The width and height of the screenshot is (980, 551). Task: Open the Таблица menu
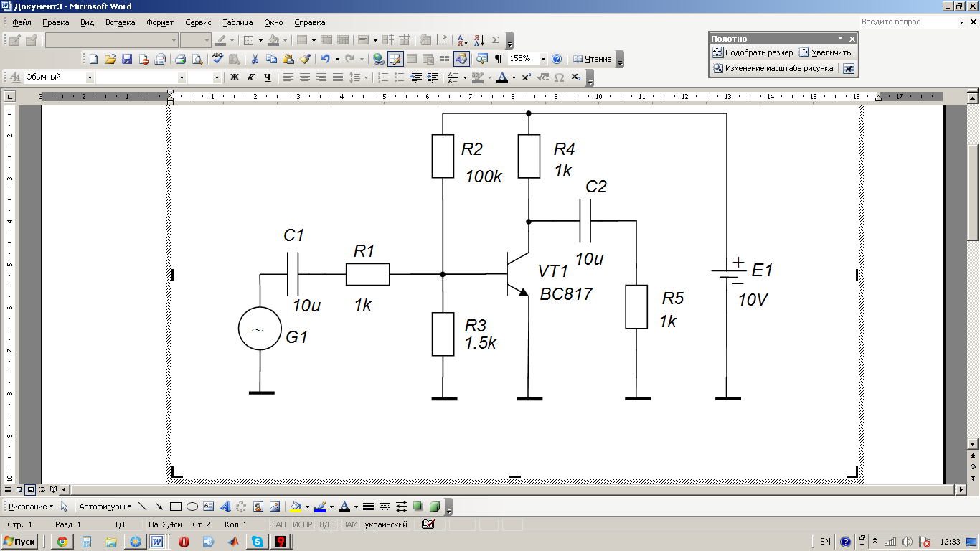[238, 22]
